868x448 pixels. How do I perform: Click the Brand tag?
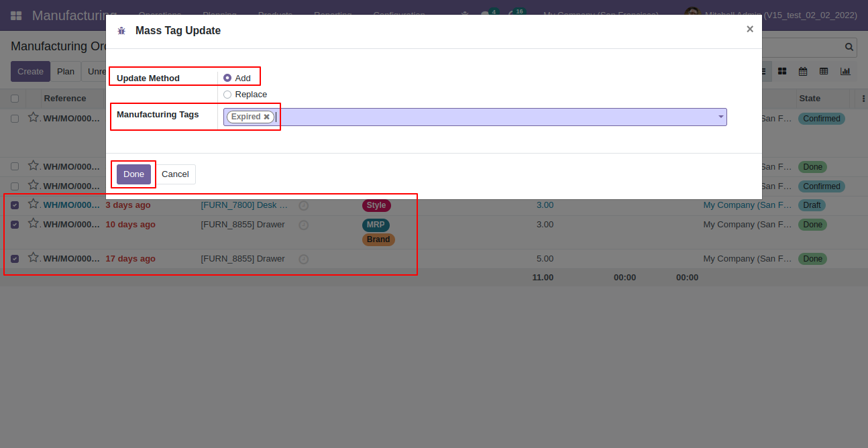[x=378, y=239]
